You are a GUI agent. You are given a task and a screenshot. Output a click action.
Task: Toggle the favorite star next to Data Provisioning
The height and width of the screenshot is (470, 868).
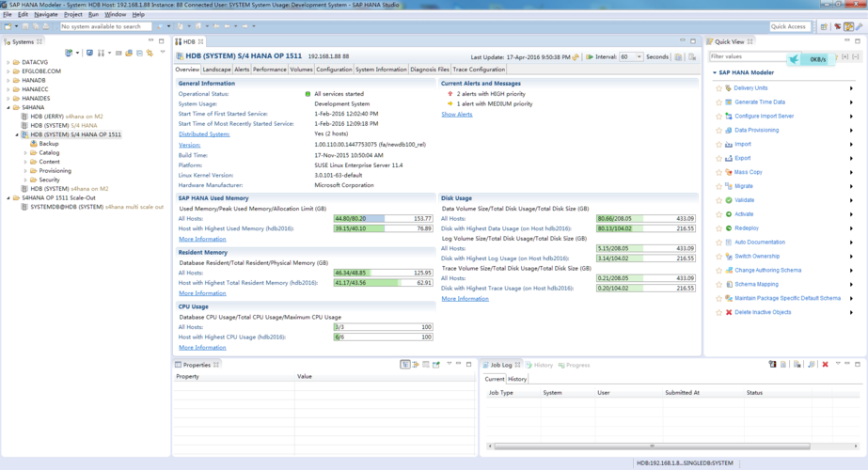[x=718, y=130]
